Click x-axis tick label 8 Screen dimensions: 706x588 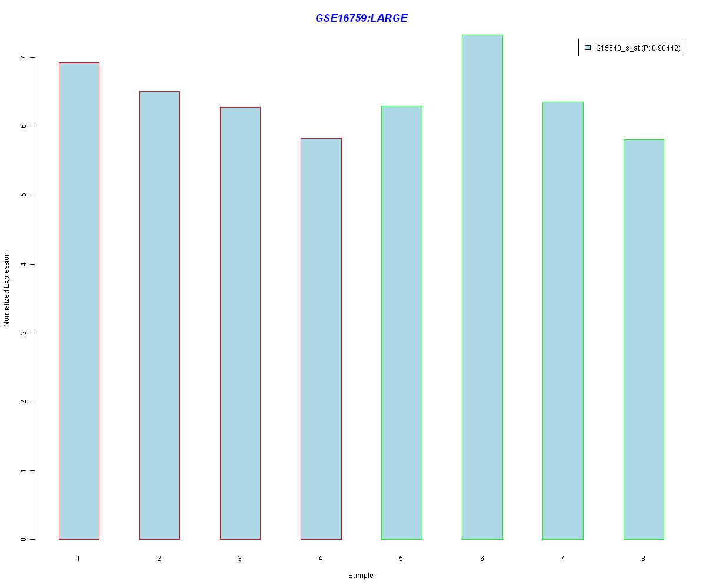click(x=644, y=558)
